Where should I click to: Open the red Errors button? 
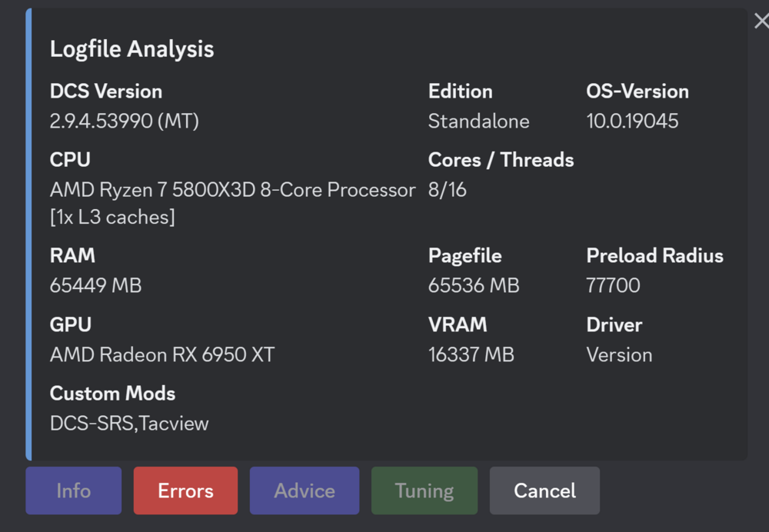pyautogui.click(x=185, y=490)
